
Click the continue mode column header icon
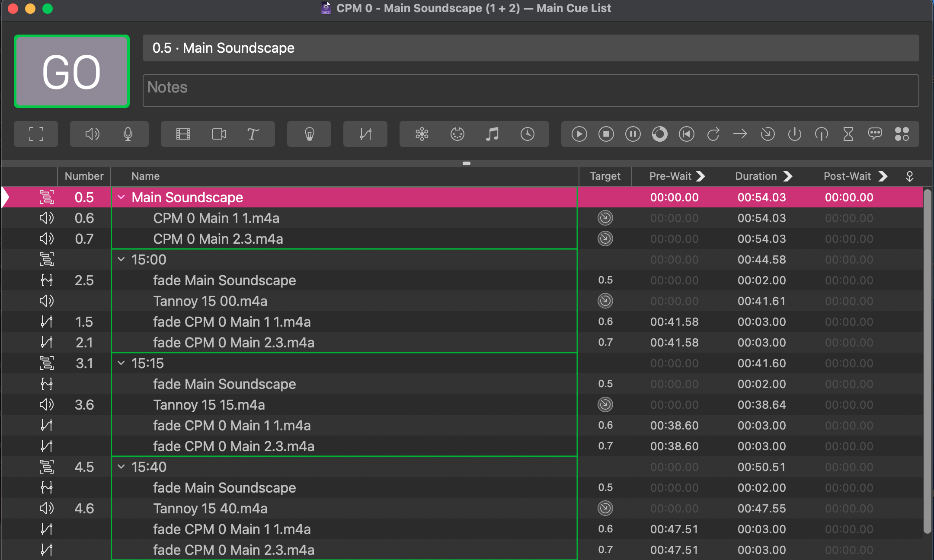[910, 176]
